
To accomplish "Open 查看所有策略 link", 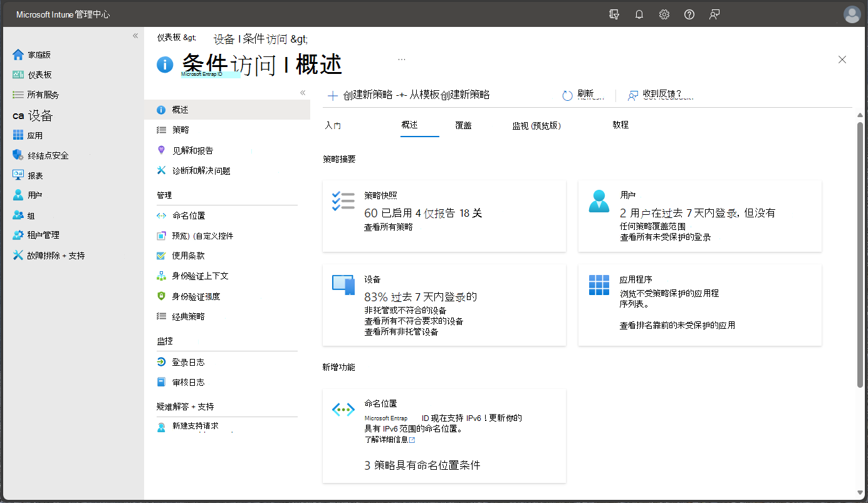I will pos(389,227).
